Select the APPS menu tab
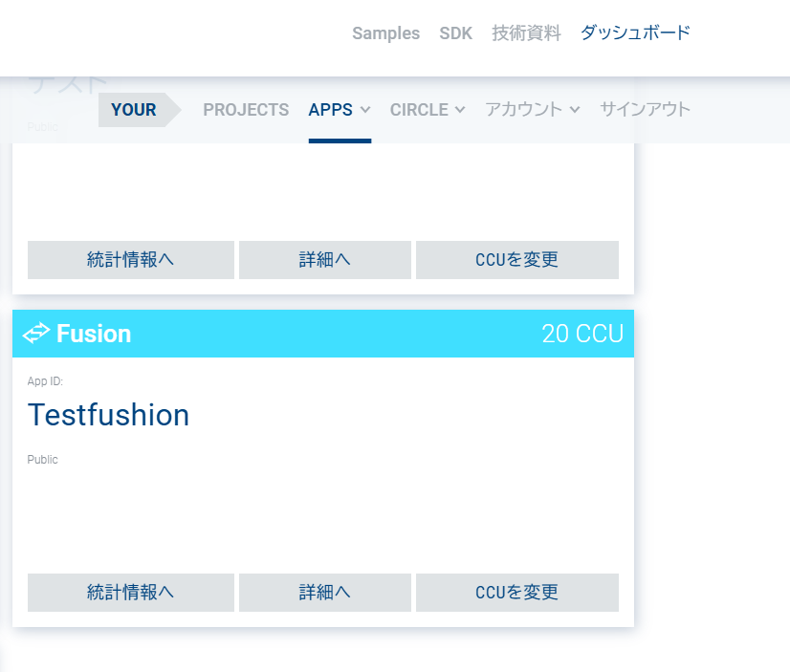This screenshot has height=672, width=790. (x=330, y=110)
